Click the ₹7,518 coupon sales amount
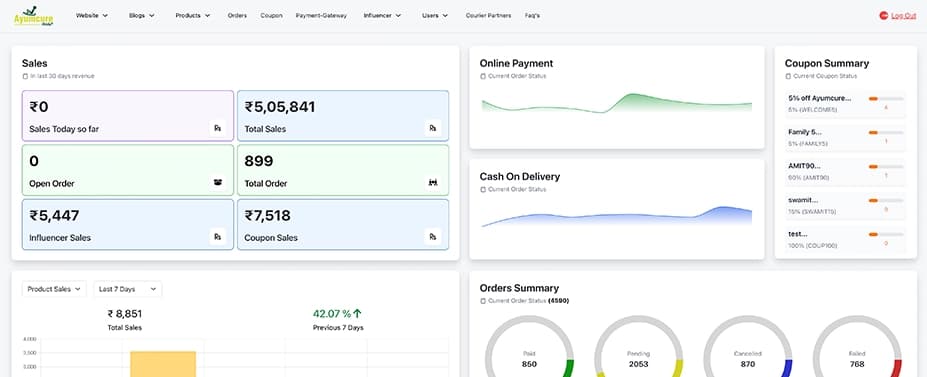 [268, 216]
